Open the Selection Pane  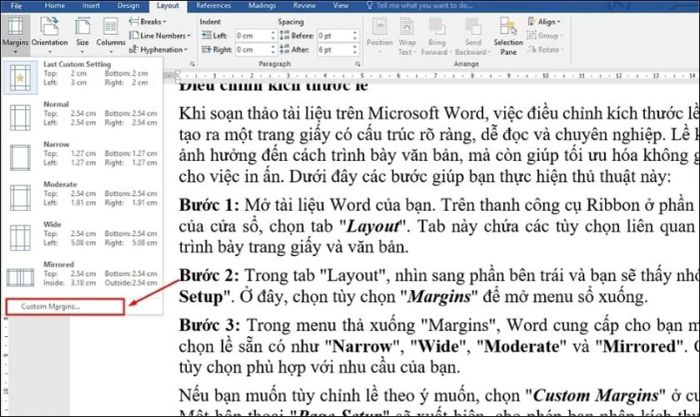(x=508, y=36)
